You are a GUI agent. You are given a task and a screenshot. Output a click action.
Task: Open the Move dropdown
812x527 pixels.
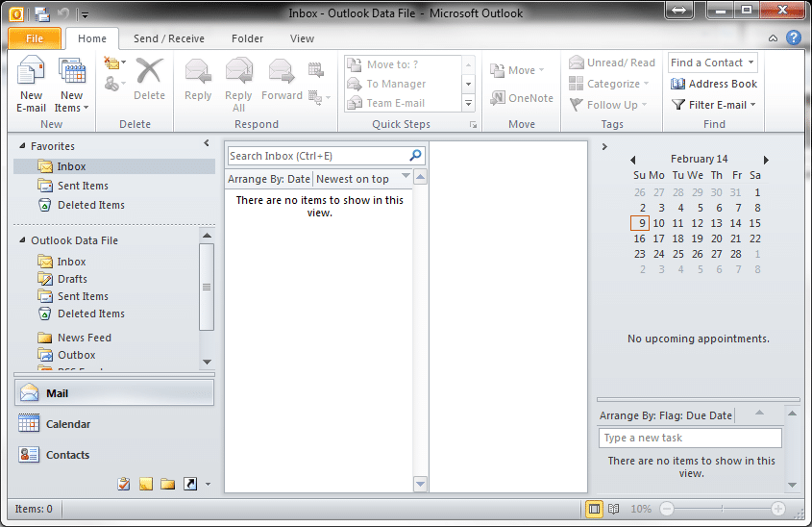point(517,70)
